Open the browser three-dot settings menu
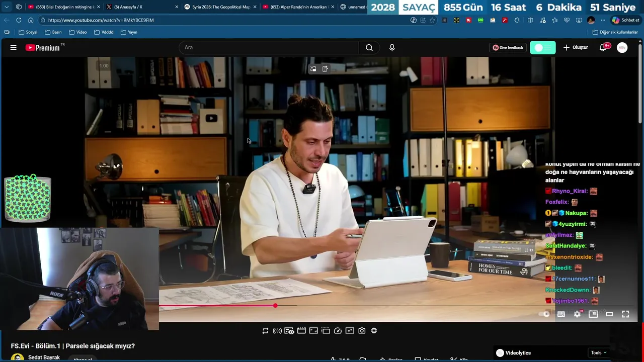 click(x=603, y=20)
